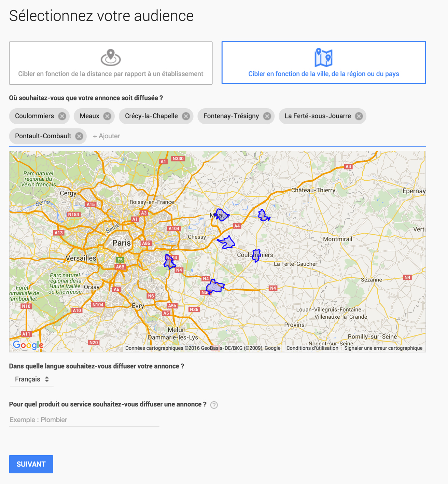448x484 pixels.
Task: Click the A13 road shield on map
Action: 59,233
